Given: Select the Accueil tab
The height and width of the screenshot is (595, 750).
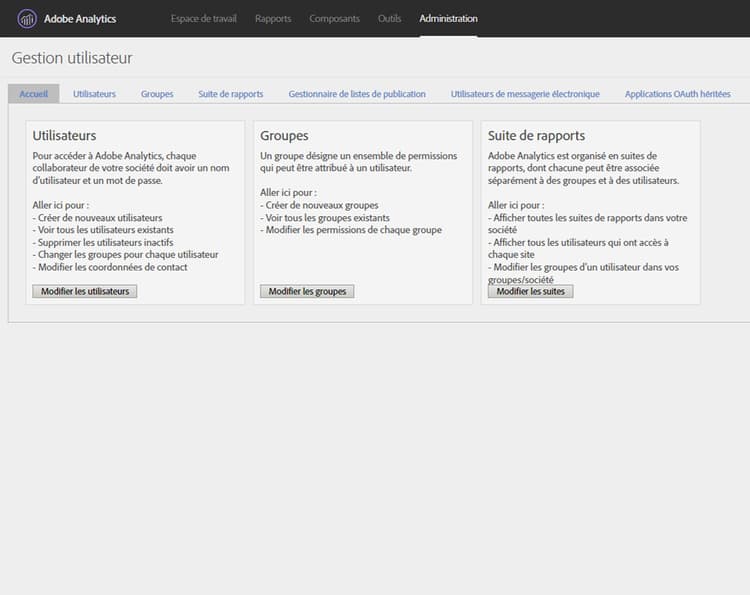Looking at the screenshot, I should (33, 94).
